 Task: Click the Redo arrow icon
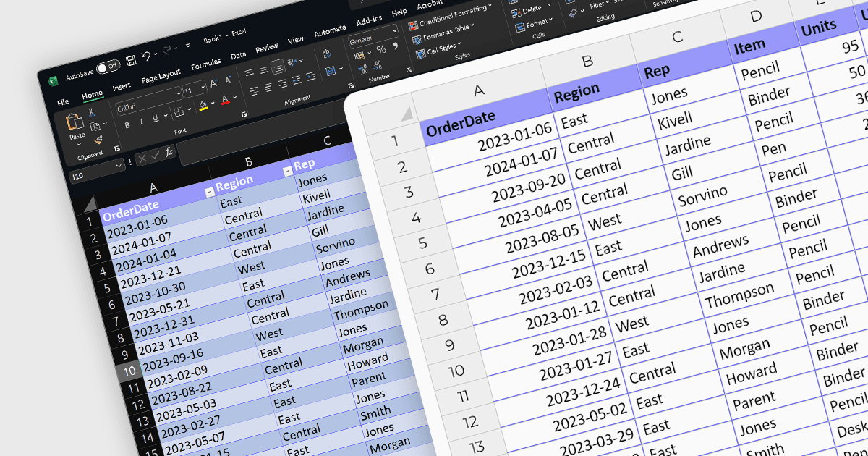(167, 51)
